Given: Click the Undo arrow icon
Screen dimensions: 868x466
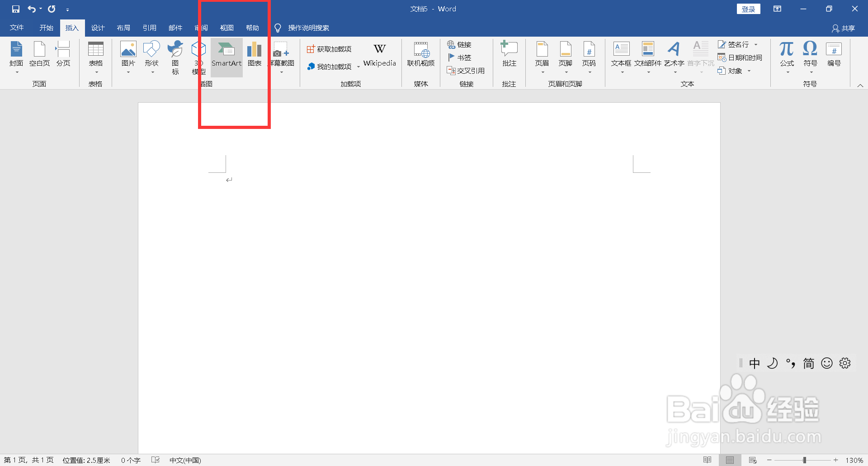Looking at the screenshot, I should coord(31,9).
